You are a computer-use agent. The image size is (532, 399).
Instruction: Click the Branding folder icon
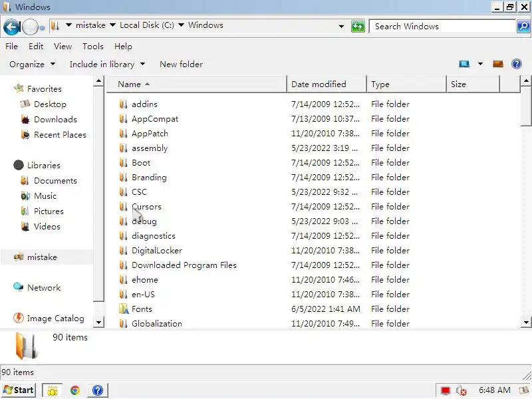pos(124,177)
